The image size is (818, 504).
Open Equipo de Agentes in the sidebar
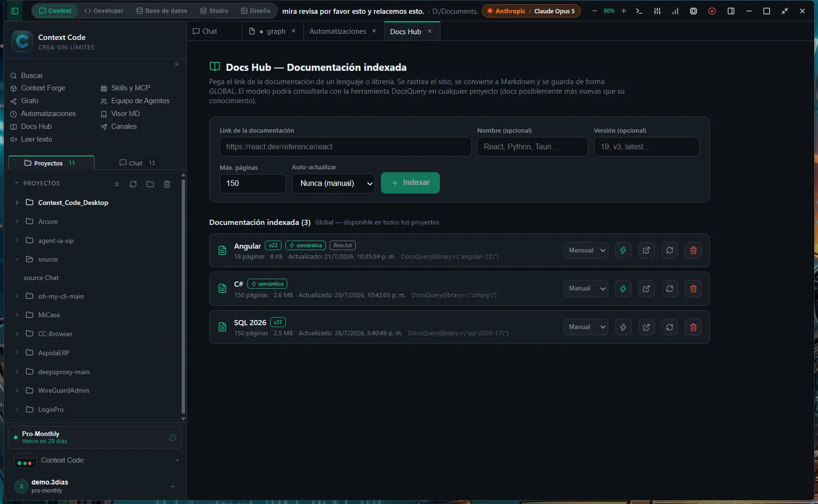point(135,101)
